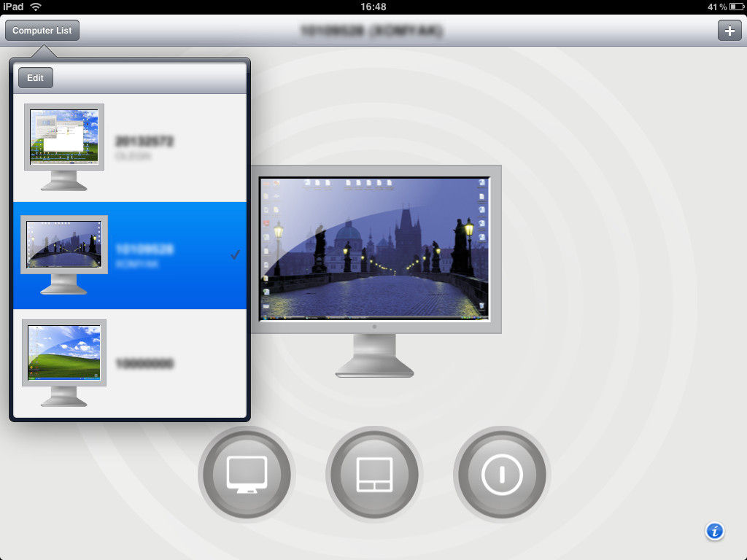
Task: Click the first computer's monitor thumbnail
Action: click(x=64, y=139)
